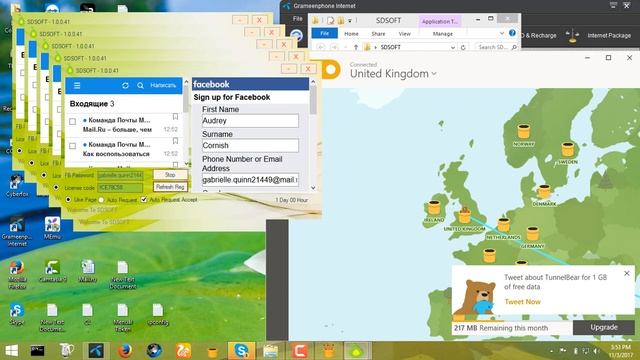Image resolution: width=640 pixels, height=360 pixels.
Task: Click the Upgrade button in TunnelBear
Action: pos(604,327)
